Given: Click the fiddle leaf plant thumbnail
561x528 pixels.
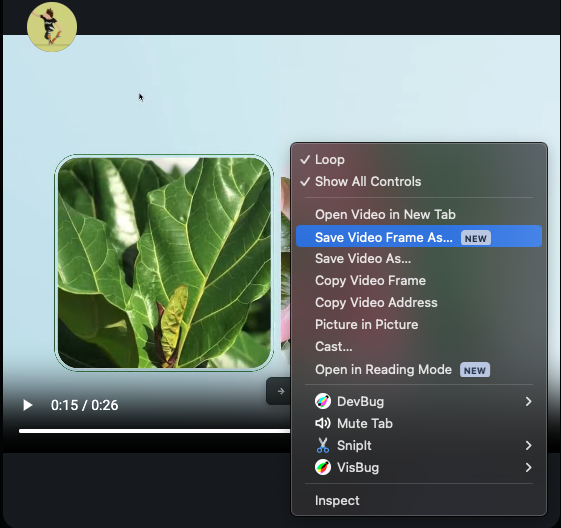Looking at the screenshot, I should point(164,263).
